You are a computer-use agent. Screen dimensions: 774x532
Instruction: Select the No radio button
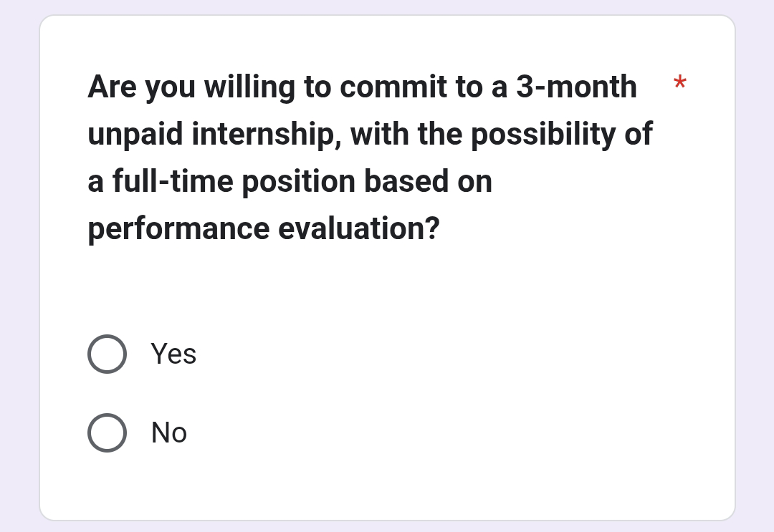pos(107,432)
